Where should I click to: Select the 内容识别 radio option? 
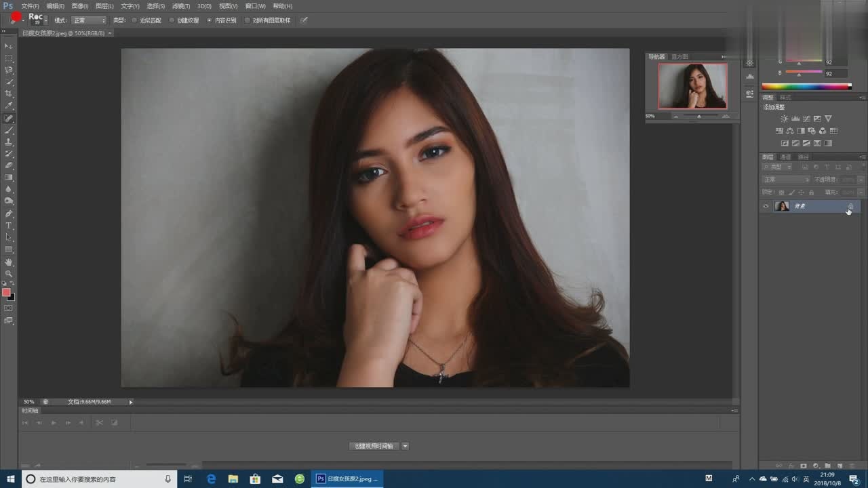(210, 20)
